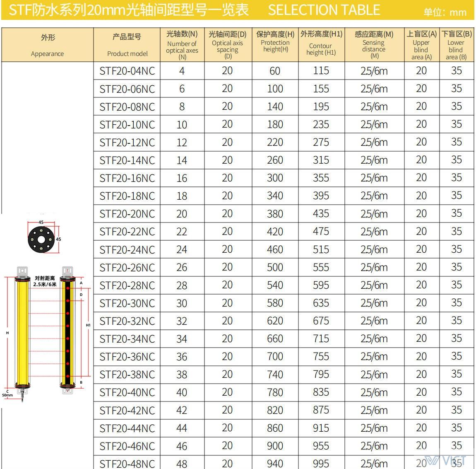Select the protection height value 500

click(x=275, y=267)
